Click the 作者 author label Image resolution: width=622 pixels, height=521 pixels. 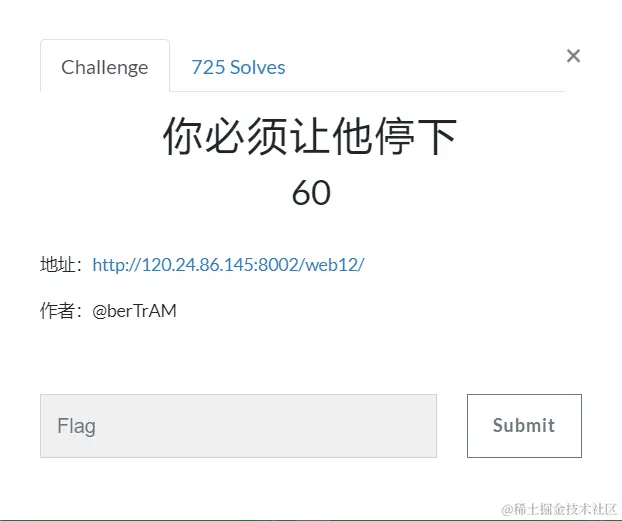click(x=61, y=310)
